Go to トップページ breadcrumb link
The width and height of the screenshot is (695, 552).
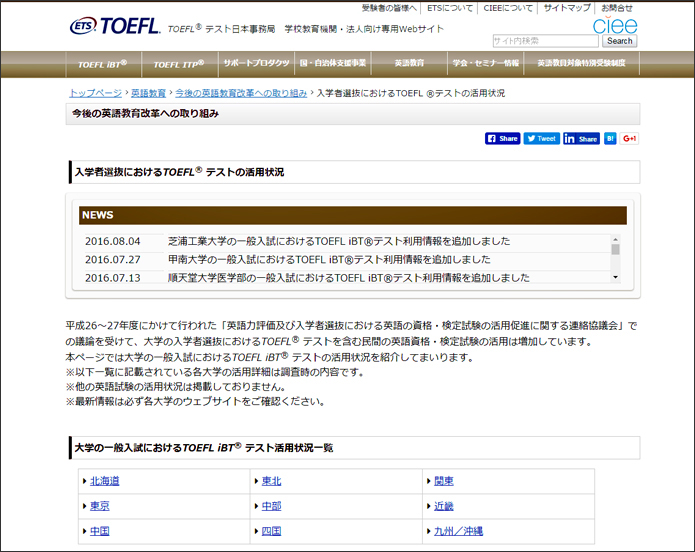(95, 93)
